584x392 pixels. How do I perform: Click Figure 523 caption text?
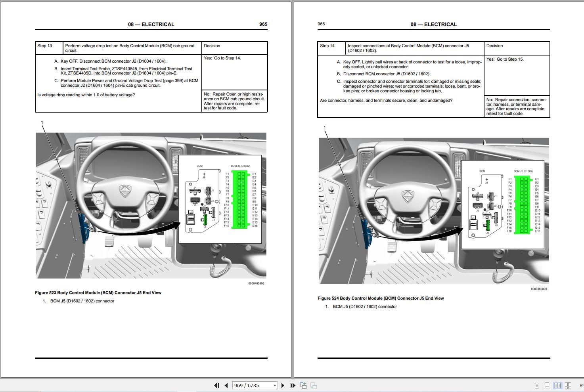pos(98,293)
